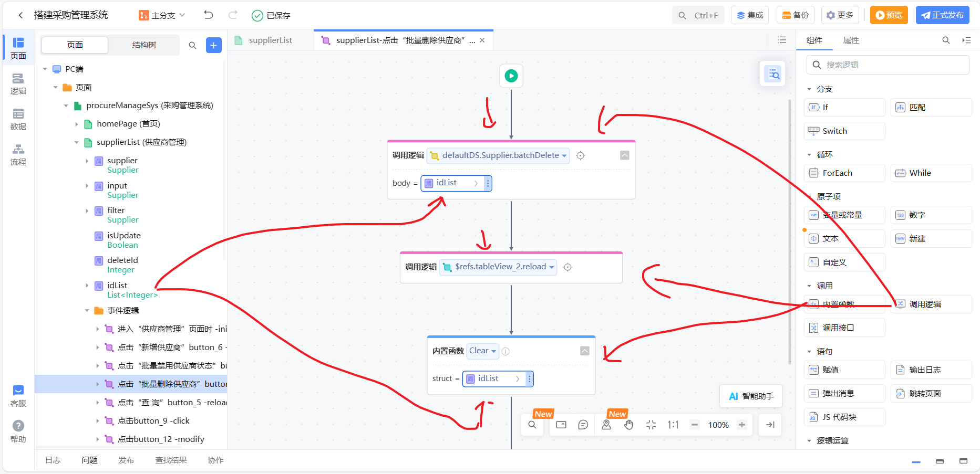Open the $refs.tableView_2.reload dropdown
Image resolution: width=980 pixels, height=474 pixels.
click(x=498, y=267)
